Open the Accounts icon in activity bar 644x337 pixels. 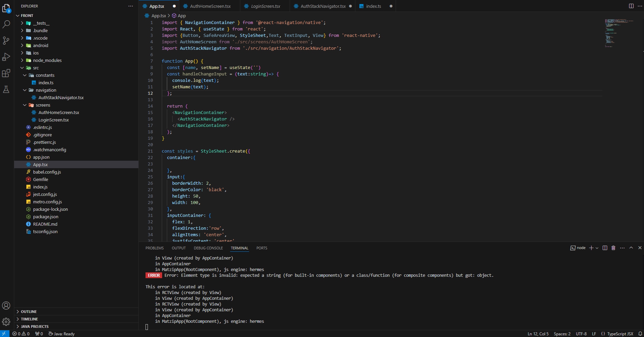coord(6,306)
